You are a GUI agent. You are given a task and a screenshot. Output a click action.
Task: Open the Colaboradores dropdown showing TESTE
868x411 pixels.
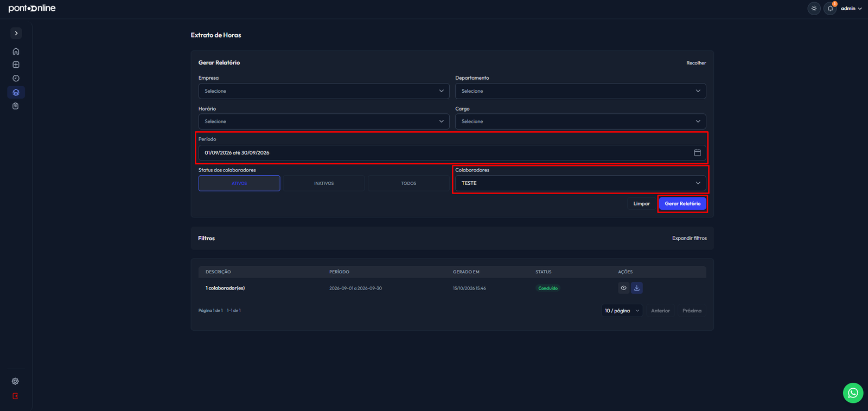tap(580, 183)
